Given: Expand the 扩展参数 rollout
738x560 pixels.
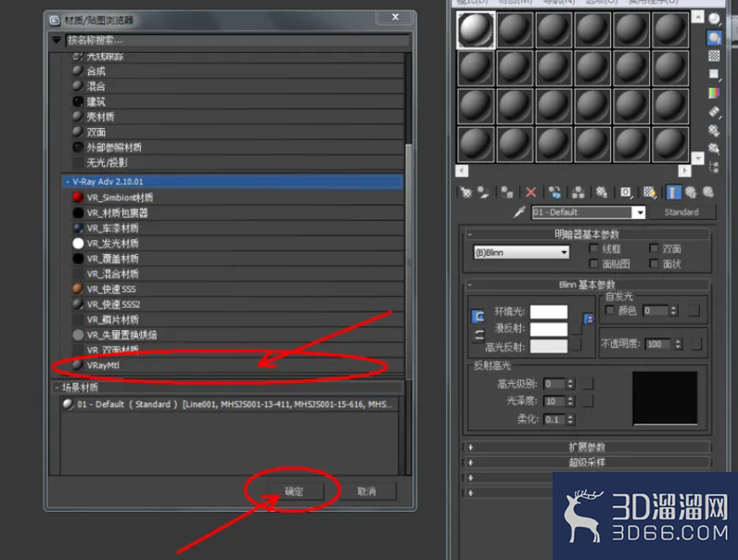Looking at the screenshot, I should (x=588, y=447).
